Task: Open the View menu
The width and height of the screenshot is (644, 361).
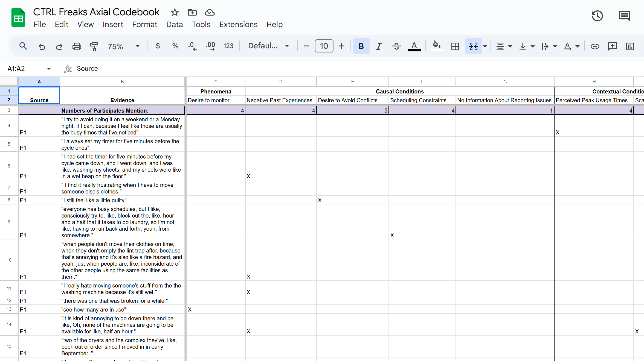Action: pos(86,25)
